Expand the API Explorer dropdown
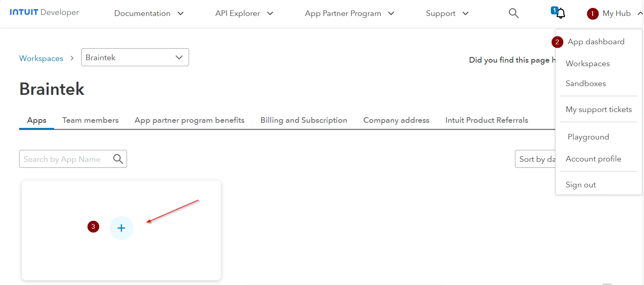This screenshot has height=285, width=644. click(x=244, y=13)
